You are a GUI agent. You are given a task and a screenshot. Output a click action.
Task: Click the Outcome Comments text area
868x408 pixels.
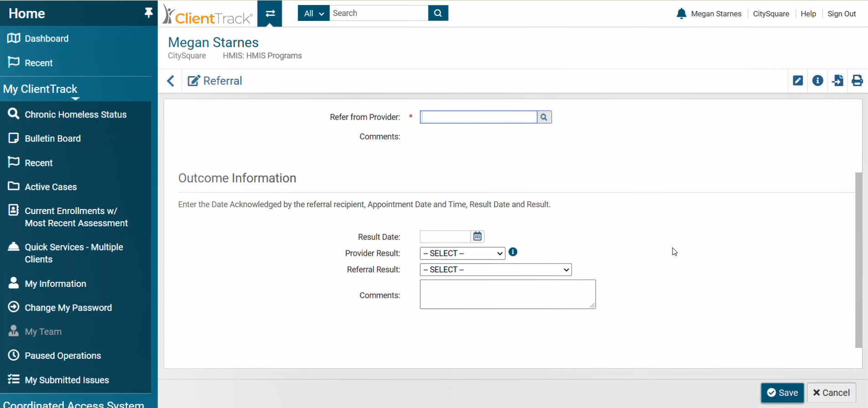[x=507, y=294]
